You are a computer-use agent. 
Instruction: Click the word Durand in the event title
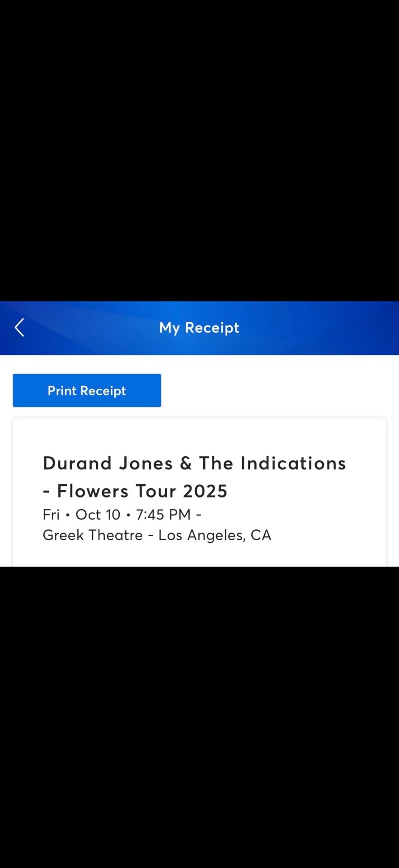point(77,463)
